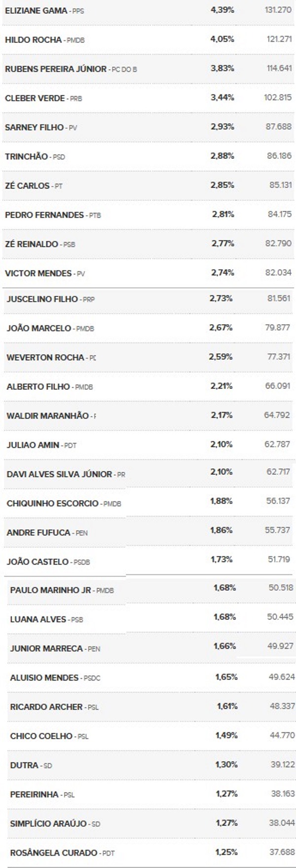
Task: Select the Hildo Rocha candidate row name
Action: pos(33,39)
